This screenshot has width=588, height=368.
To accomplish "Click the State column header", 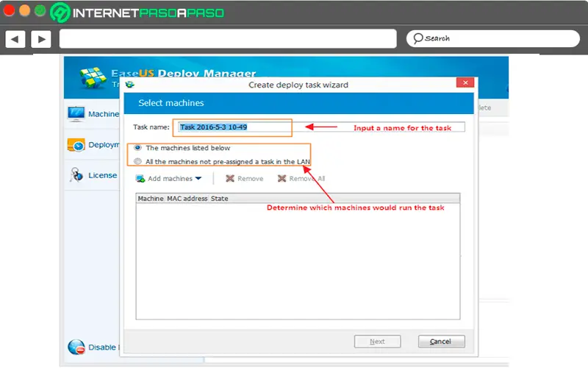I will click(x=219, y=198).
